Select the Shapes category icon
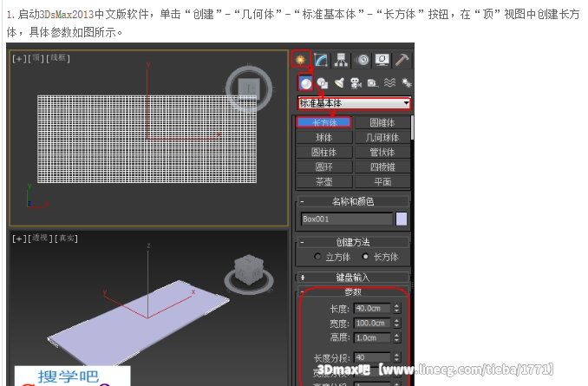 tap(322, 83)
